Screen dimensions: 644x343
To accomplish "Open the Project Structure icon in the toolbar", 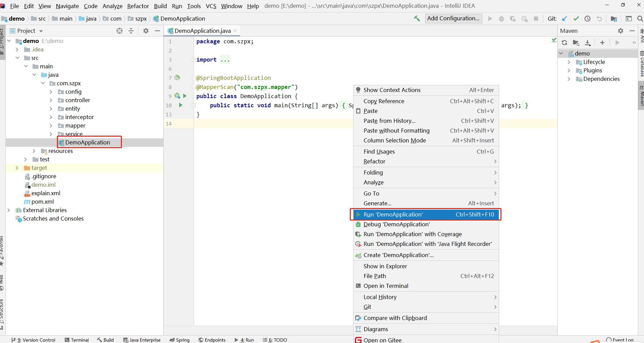I will (614, 19).
